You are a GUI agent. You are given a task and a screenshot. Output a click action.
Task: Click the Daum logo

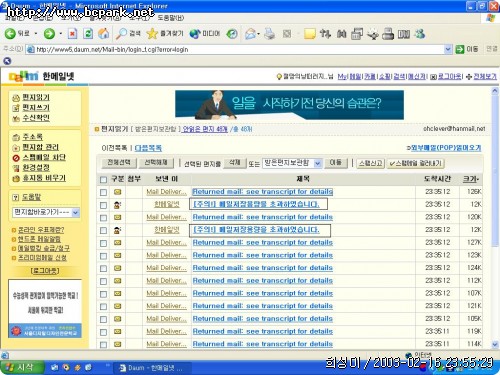[x=23, y=77]
